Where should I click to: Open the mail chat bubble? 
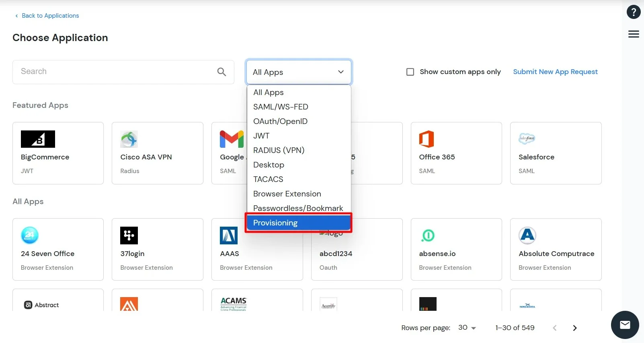point(625,325)
